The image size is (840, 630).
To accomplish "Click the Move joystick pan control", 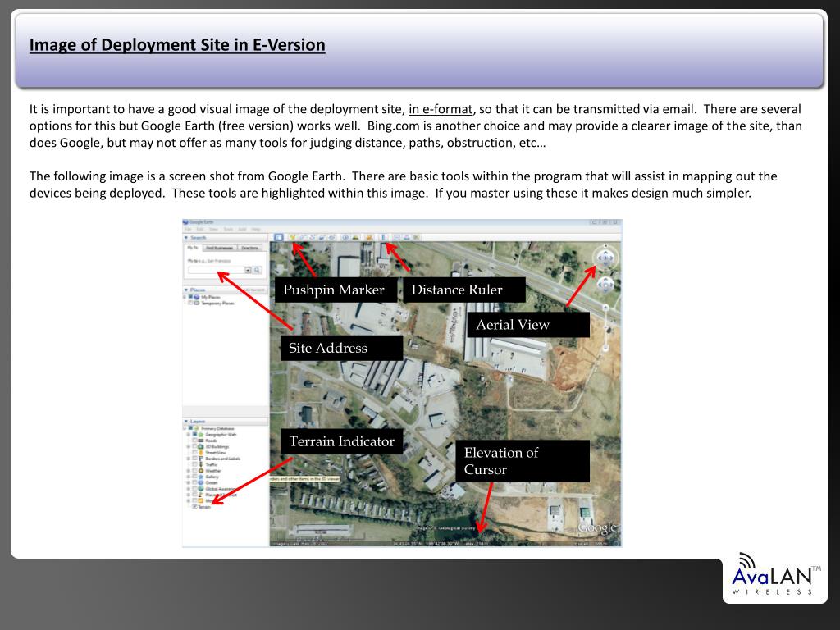I will (x=605, y=285).
